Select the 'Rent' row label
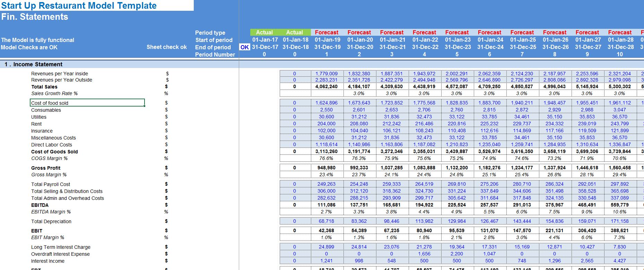 (x=36, y=124)
